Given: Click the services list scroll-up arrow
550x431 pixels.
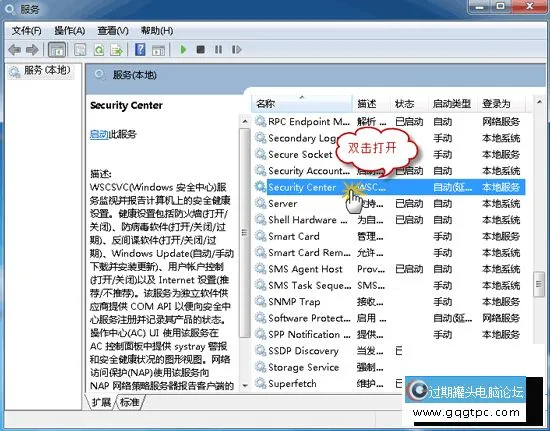Looking at the screenshot, I should point(539,102).
